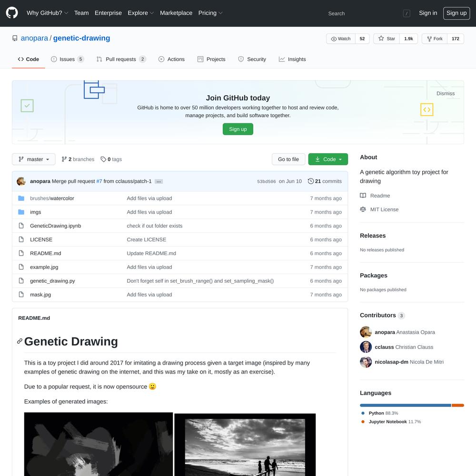
Task: Click the Watch button
Action: pos(341,39)
